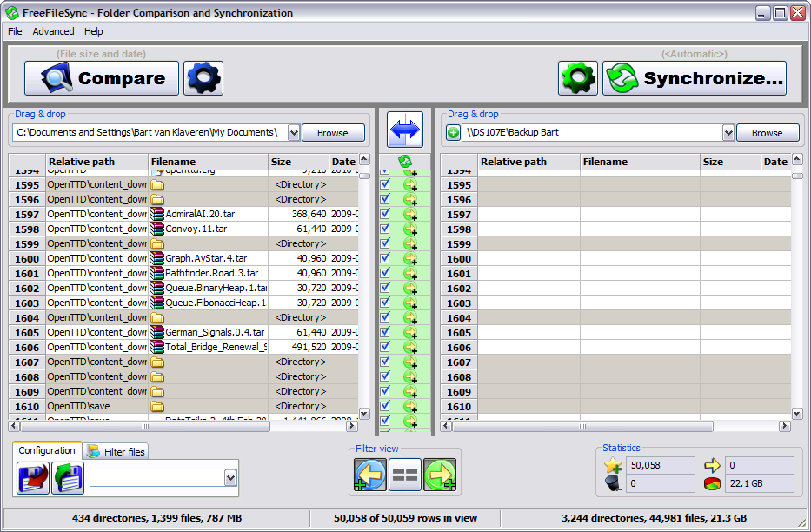The height and width of the screenshot is (532, 811).
Task: Open the Help menu
Action: click(94, 31)
